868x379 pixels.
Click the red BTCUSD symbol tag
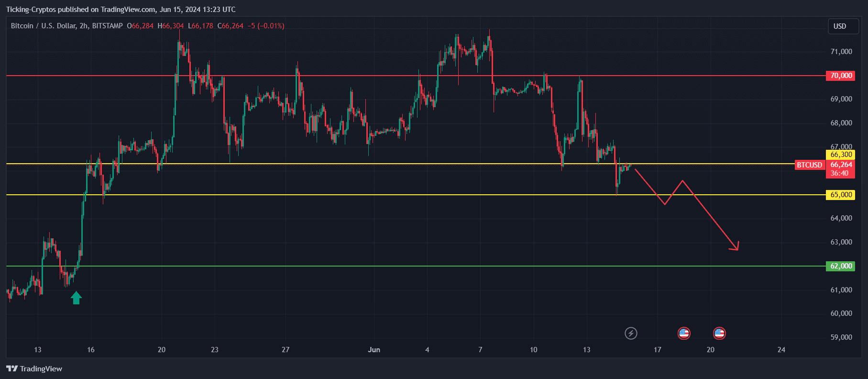tap(809, 165)
